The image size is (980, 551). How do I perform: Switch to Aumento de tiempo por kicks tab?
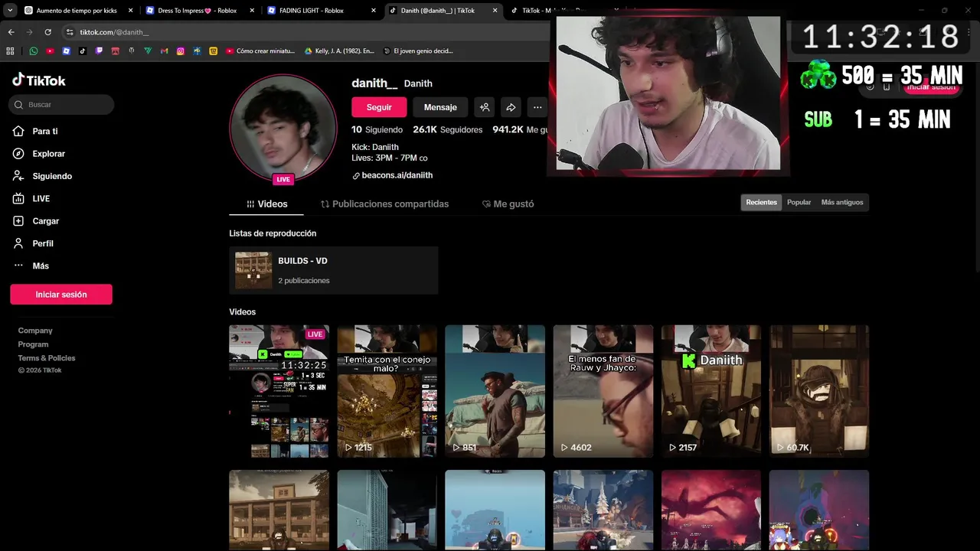click(79, 11)
